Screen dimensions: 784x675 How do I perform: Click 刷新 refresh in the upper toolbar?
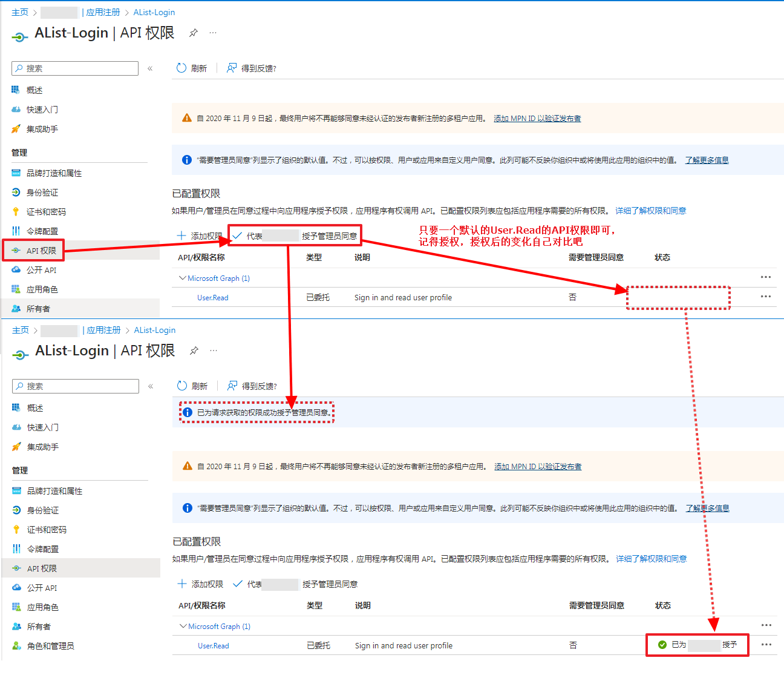click(191, 68)
